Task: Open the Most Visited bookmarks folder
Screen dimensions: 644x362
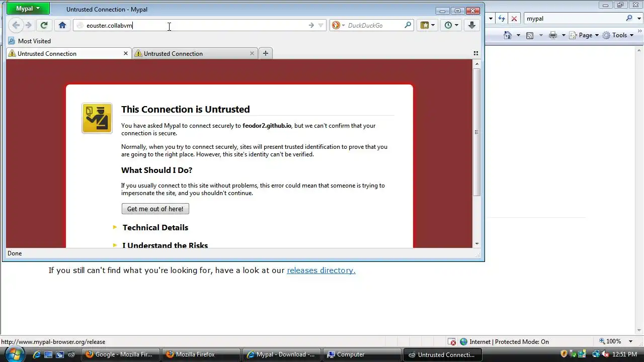Action: 30,41
